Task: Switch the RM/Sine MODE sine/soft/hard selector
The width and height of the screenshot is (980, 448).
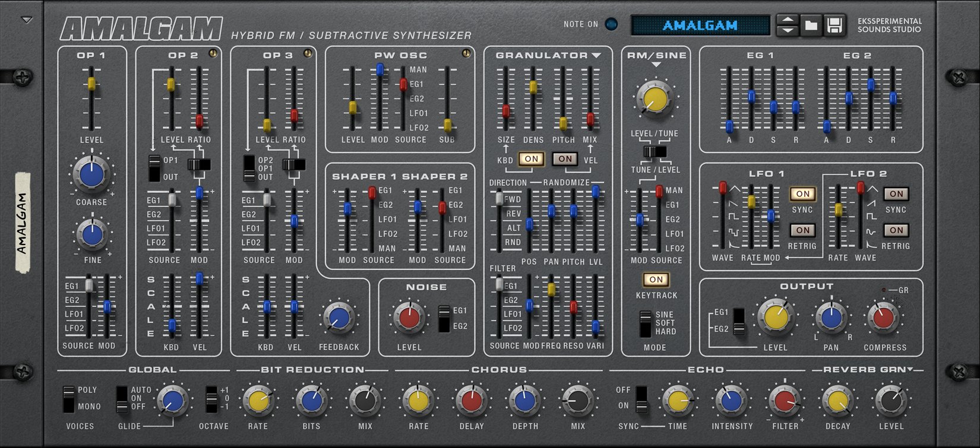Action: click(645, 323)
